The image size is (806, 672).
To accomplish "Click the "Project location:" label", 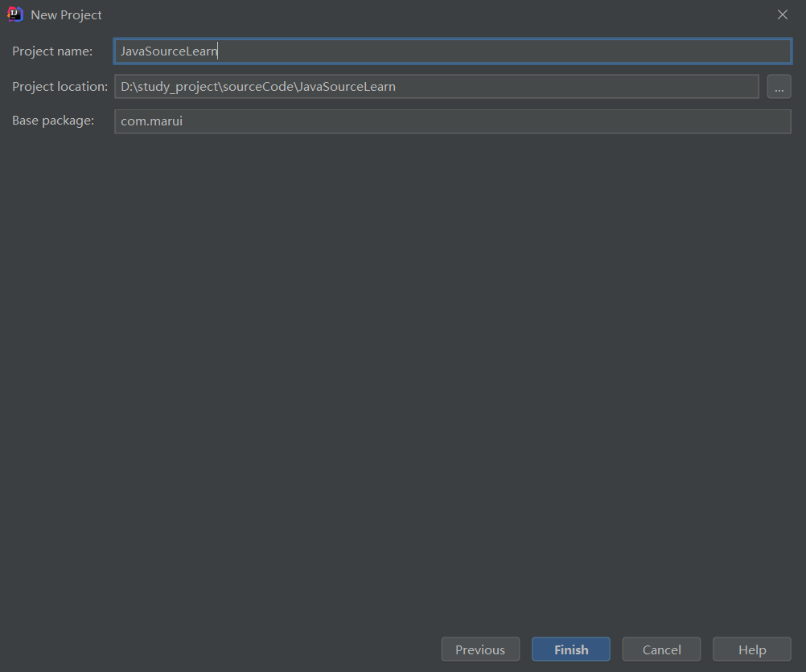I will [x=60, y=87].
